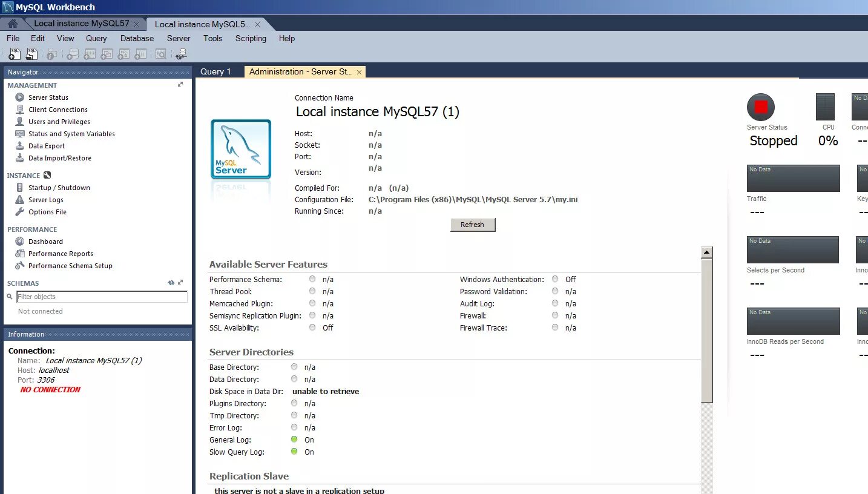Image resolution: width=868 pixels, height=494 pixels.
Task: Go to Workbench home screen icon
Action: 12,24
